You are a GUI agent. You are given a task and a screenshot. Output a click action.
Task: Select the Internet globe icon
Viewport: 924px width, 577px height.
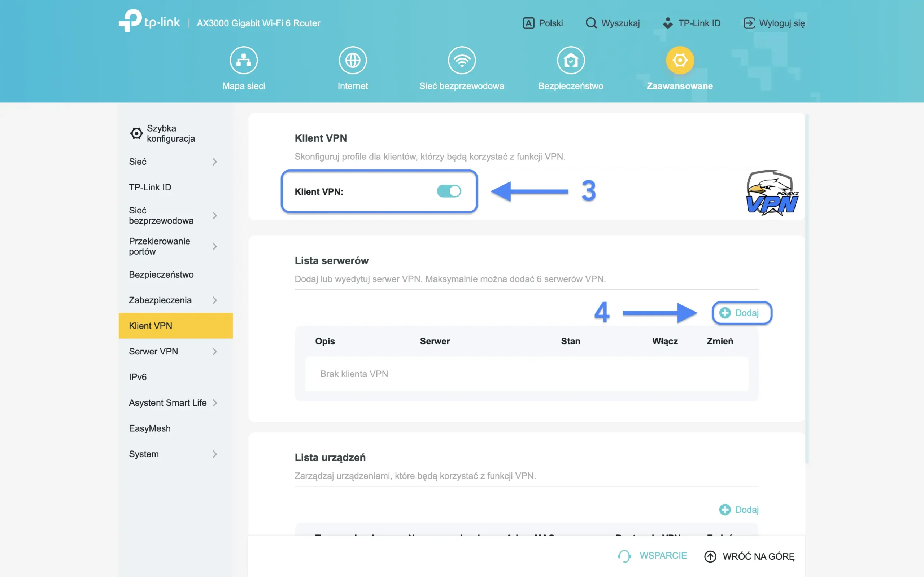click(x=352, y=60)
